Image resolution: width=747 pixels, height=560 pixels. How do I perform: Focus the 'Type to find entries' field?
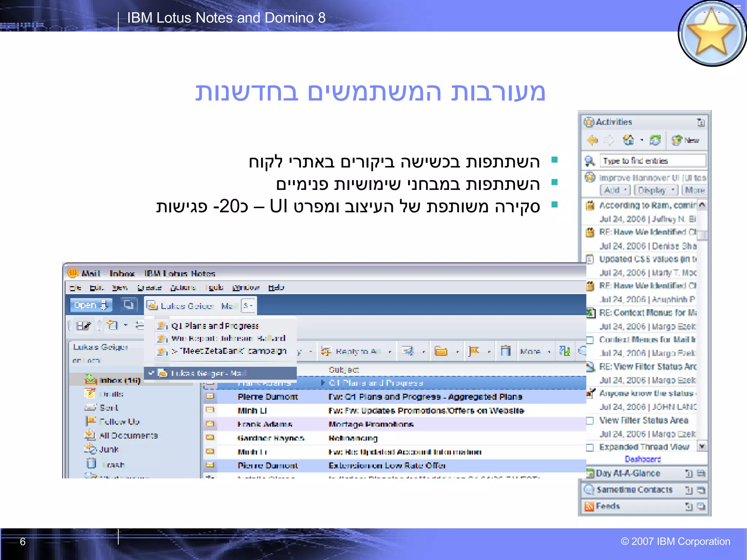tap(653, 161)
